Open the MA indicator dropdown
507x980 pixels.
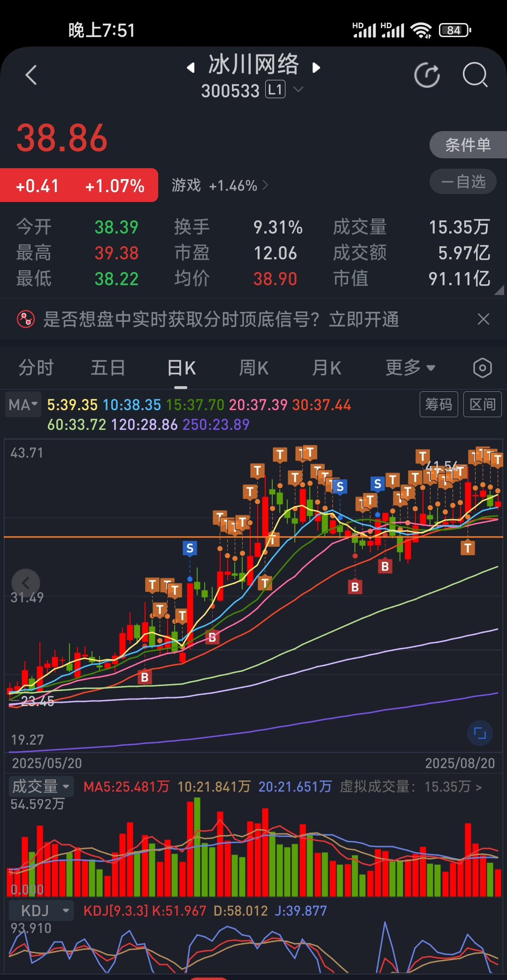(x=23, y=404)
